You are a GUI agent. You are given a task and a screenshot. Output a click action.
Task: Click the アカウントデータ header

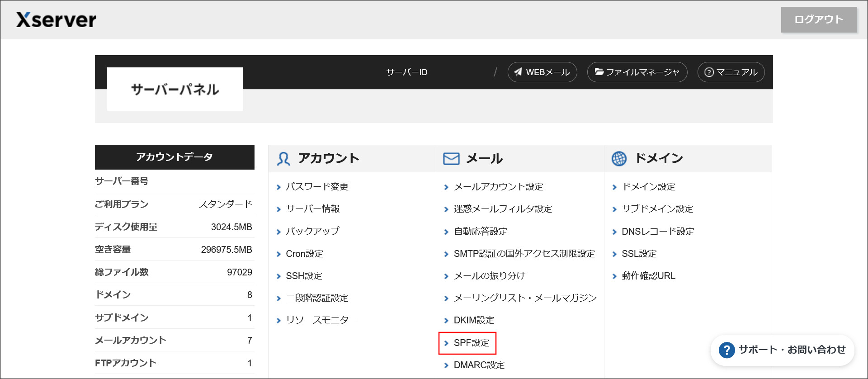coord(175,157)
